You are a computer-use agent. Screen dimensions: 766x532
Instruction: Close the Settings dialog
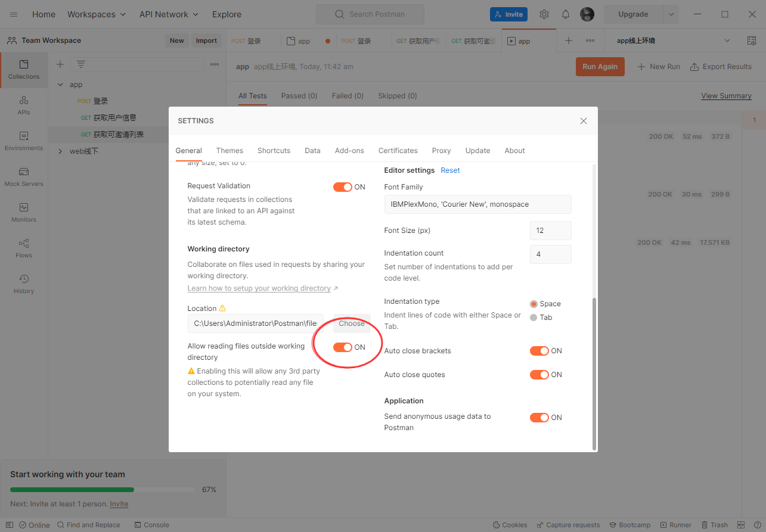[584, 121]
